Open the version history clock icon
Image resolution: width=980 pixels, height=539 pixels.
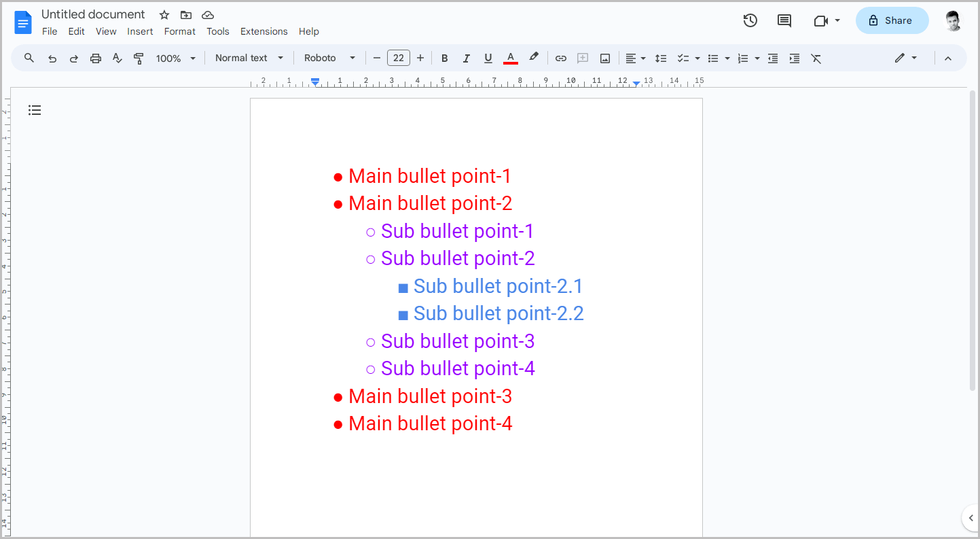(750, 20)
